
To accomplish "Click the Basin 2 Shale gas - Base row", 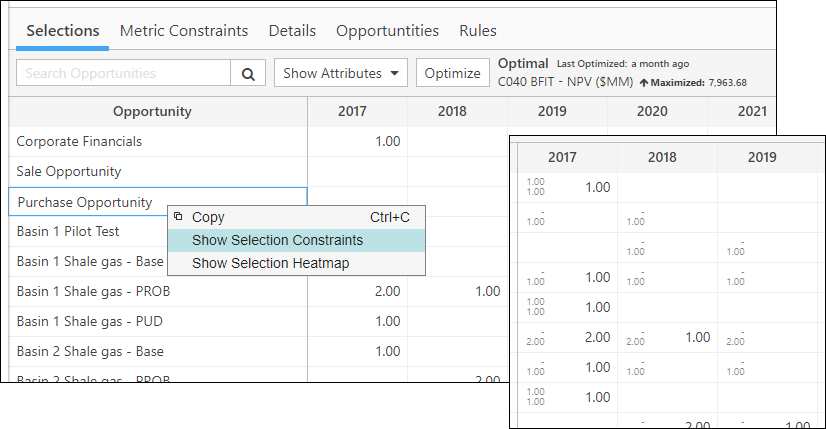I will pos(90,351).
